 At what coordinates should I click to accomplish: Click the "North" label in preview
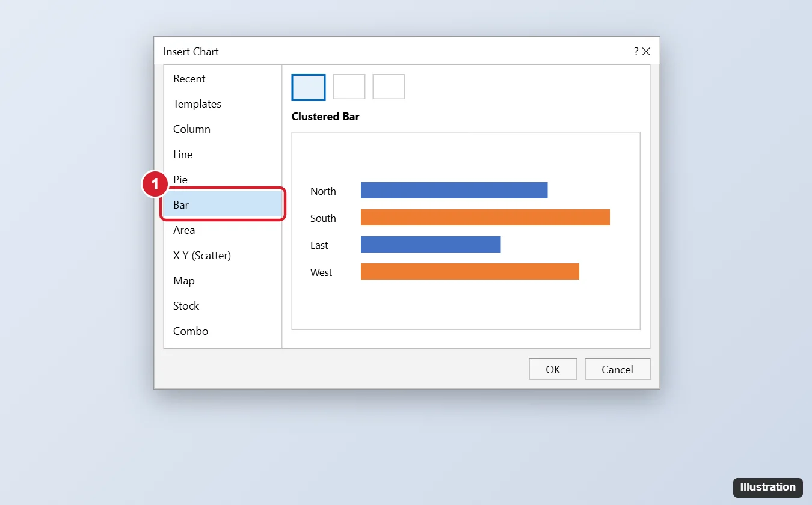[x=323, y=191]
